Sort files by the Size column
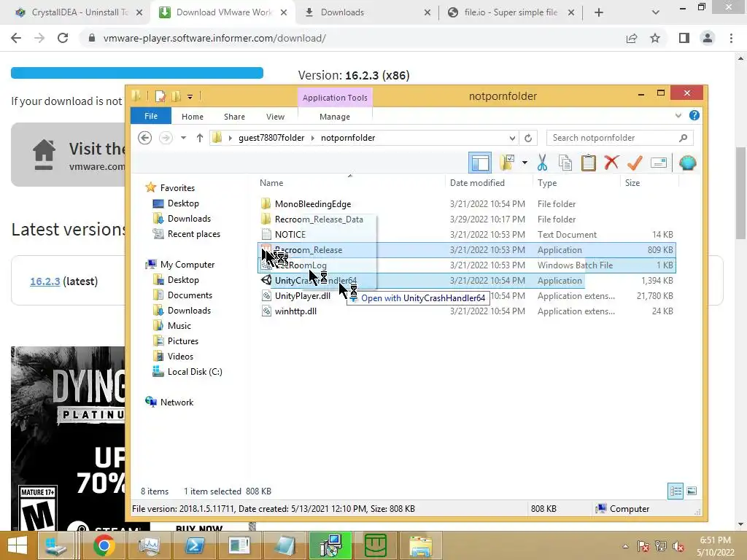The width and height of the screenshot is (747, 560). point(632,183)
